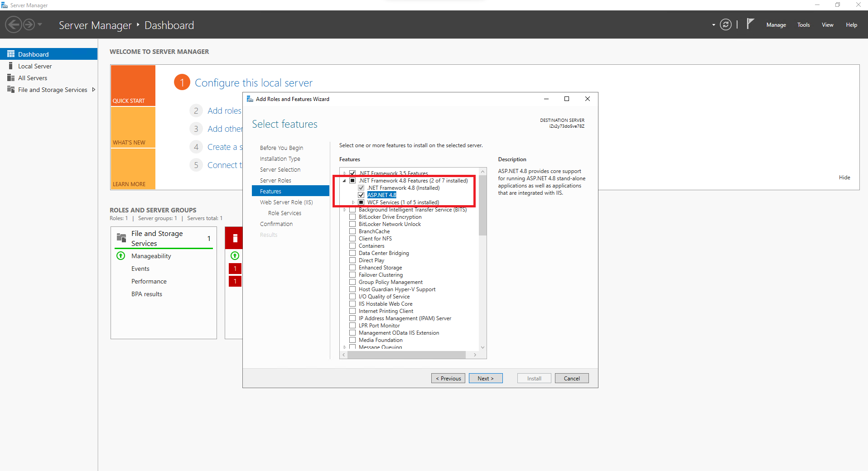Click the orange step 1 circle icon
The width and height of the screenshot is (868, 471).
[x=182, y=82]
